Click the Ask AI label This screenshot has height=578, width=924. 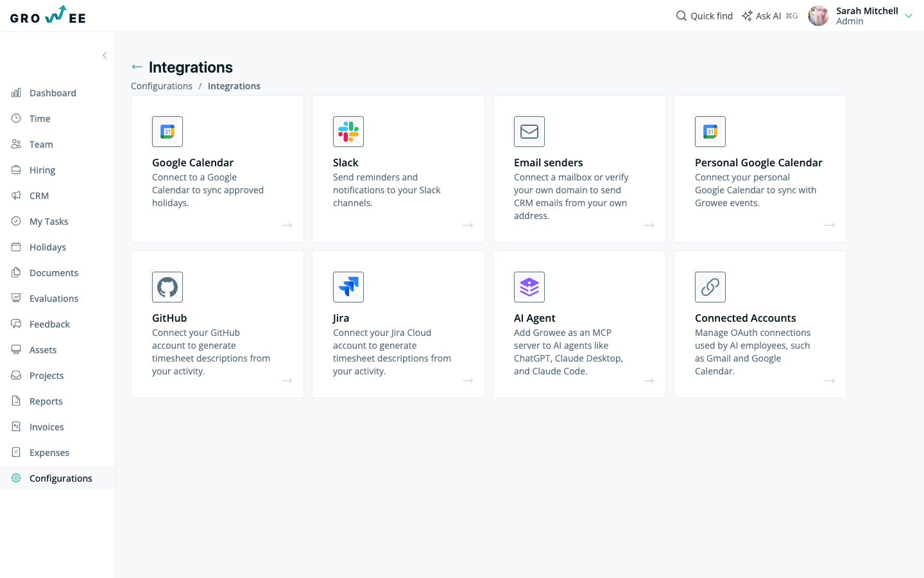(768, 16)
